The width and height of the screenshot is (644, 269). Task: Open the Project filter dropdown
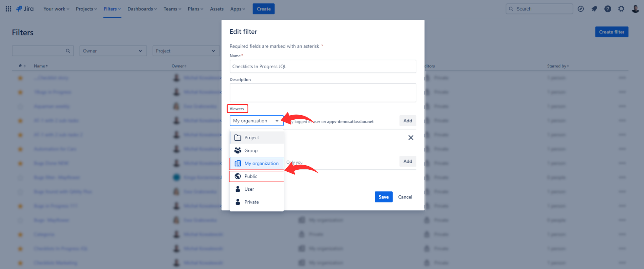186,51
